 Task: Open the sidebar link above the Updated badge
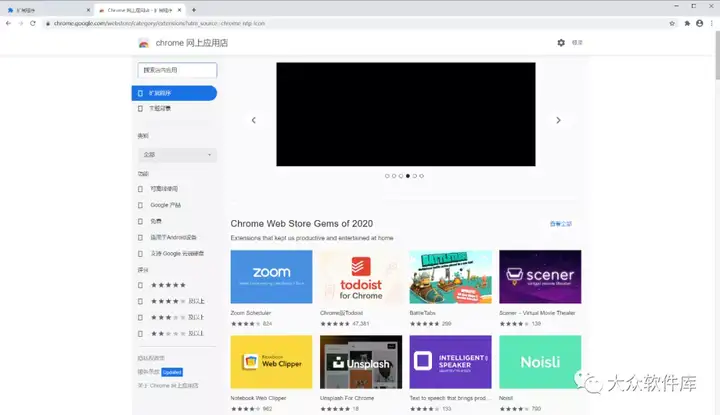pyautogui.click(x=151, y=358)
